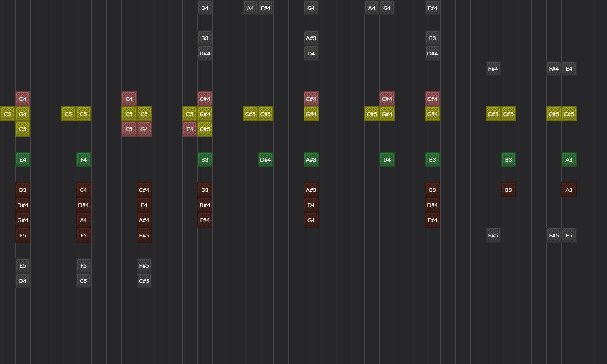Click the green D4 note block
607x364 pixels.
click(x=387, y=160)
